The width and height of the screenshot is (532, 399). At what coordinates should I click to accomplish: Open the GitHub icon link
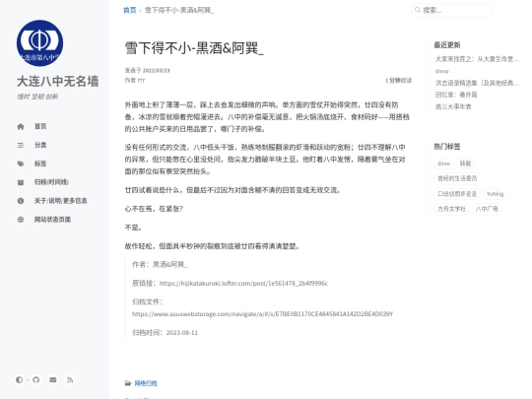tap(36, 379)
